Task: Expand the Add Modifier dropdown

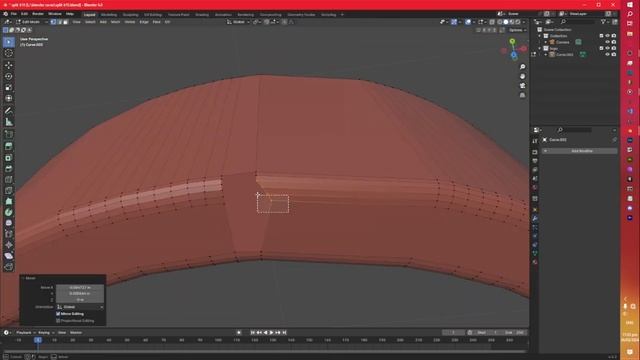Action: tap(580, 151)
